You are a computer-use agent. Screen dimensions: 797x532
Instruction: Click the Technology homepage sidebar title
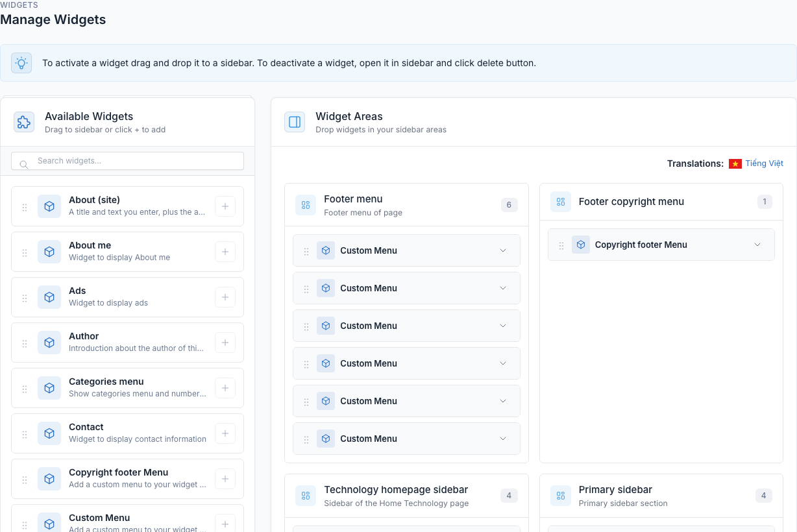click(x=396, y=490)
